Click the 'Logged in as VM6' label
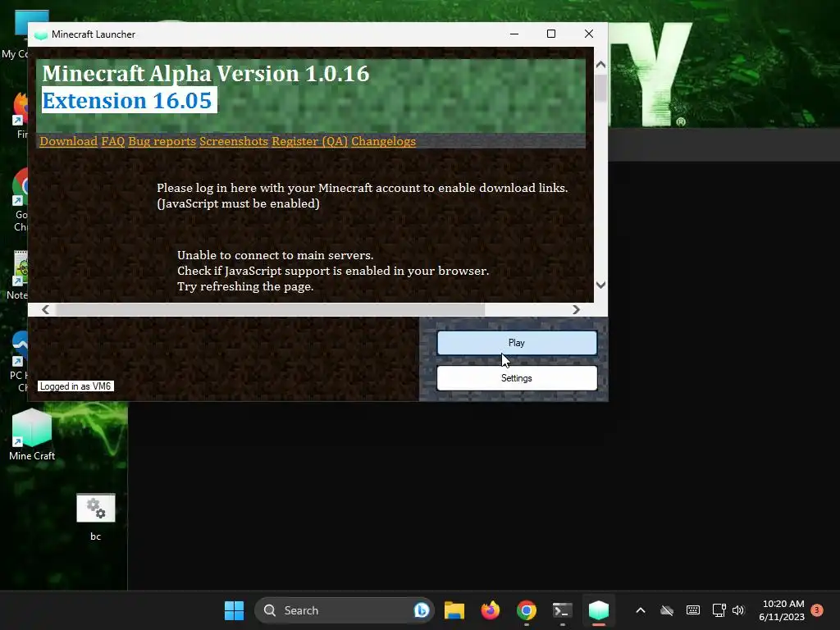The width and height of the screenshot is (840, 630). point(75,386)
